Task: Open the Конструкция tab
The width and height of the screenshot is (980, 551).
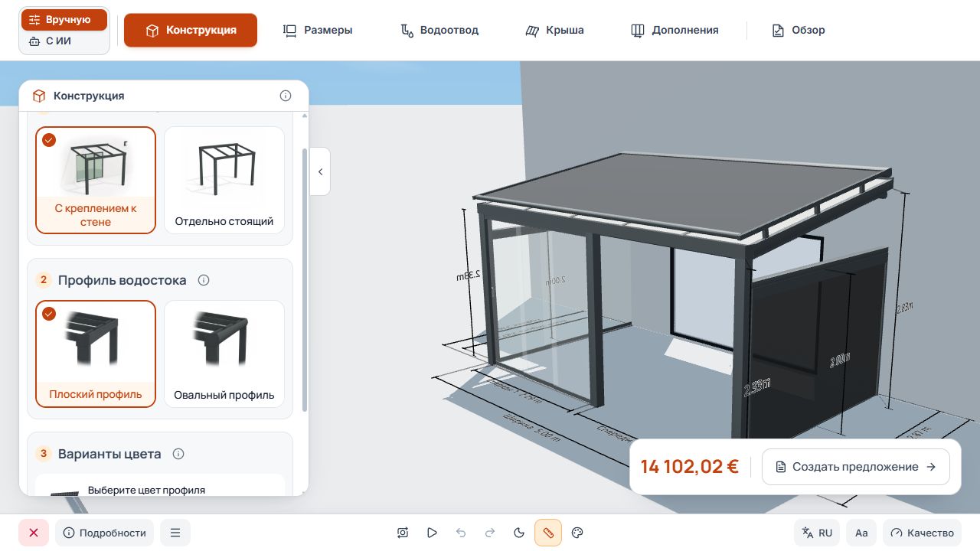Action: tap(191, 30)
